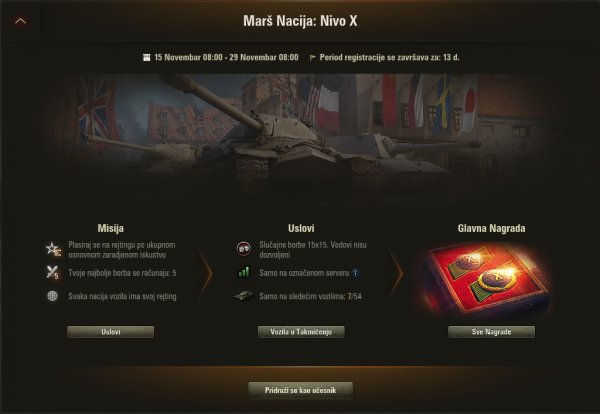Viewport: 600px width, 414px height.
Task: Click the globe nation rating icon
Action: 52,296
